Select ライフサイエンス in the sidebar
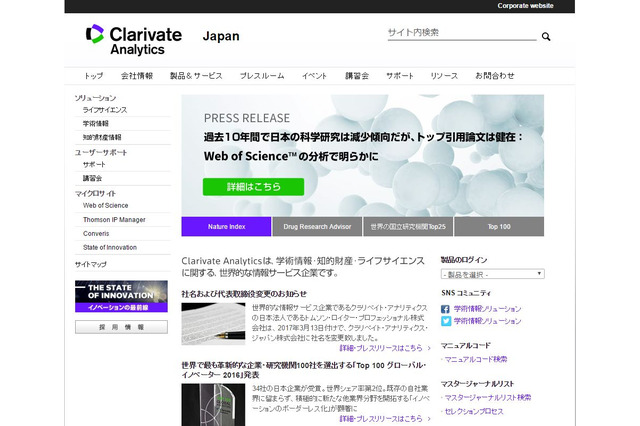Viewport: 640px width, 426px height. [x=105, y=110]
